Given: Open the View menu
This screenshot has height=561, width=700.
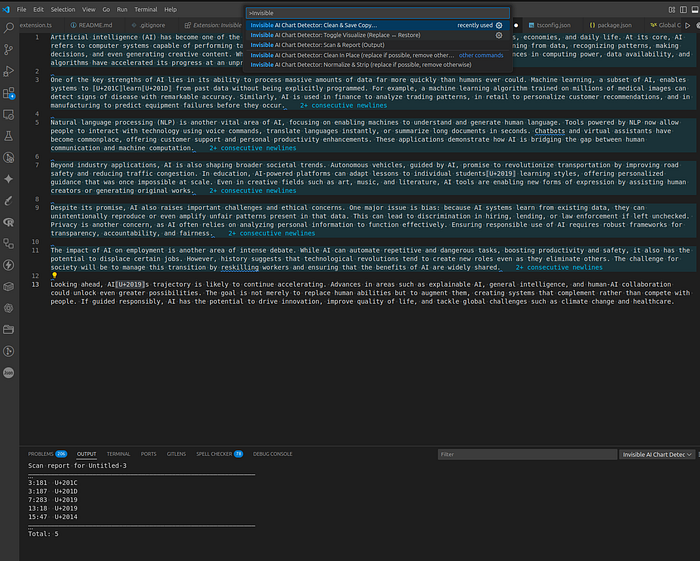Looking at the screenshot, I should [x=88, y=9].
